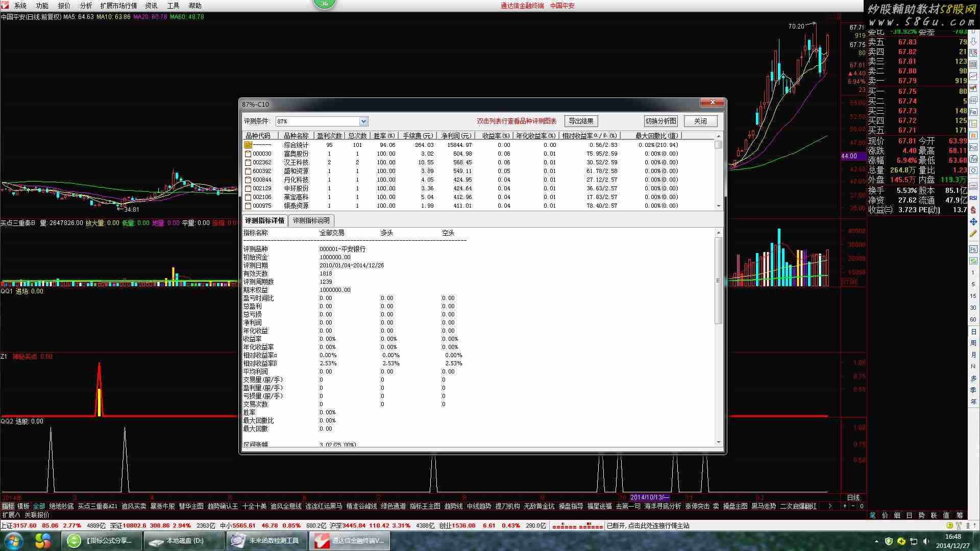Click the Windows Start button
This screenshot has height=551, width=980.
14,540
